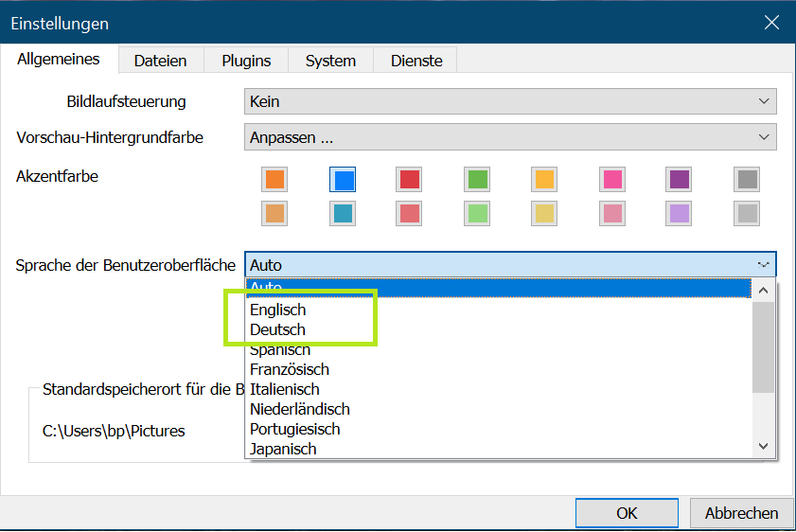Choose the orange accent color swatch
Screen dimensions: 796x532
coord(274,180)
